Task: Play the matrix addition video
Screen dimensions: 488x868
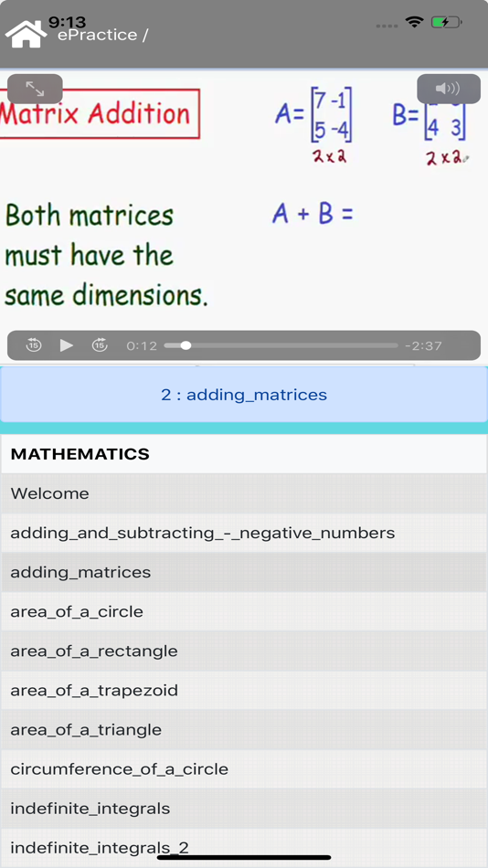Action: click(x=67, y=345)
